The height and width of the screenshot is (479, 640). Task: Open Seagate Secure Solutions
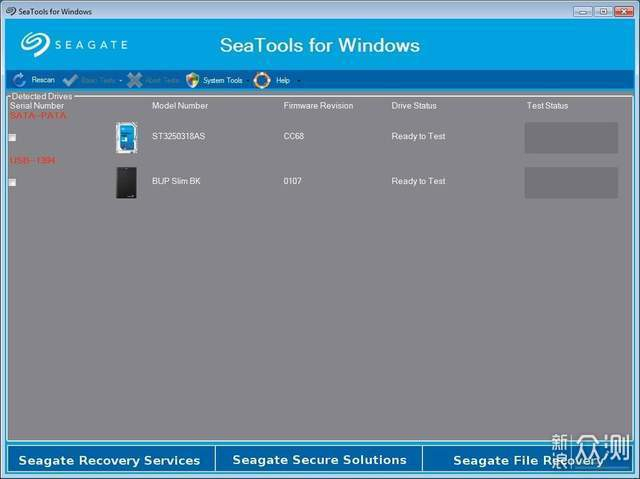click(319, 459)
